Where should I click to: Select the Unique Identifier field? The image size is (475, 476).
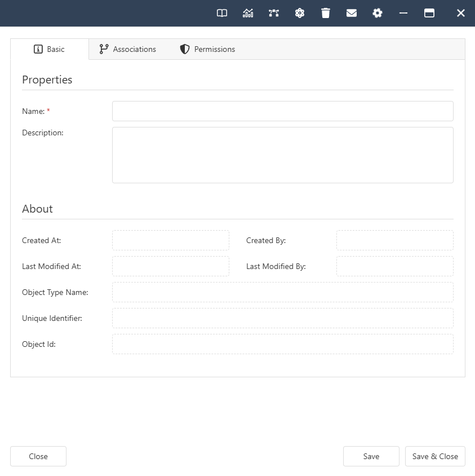[282, 318]
